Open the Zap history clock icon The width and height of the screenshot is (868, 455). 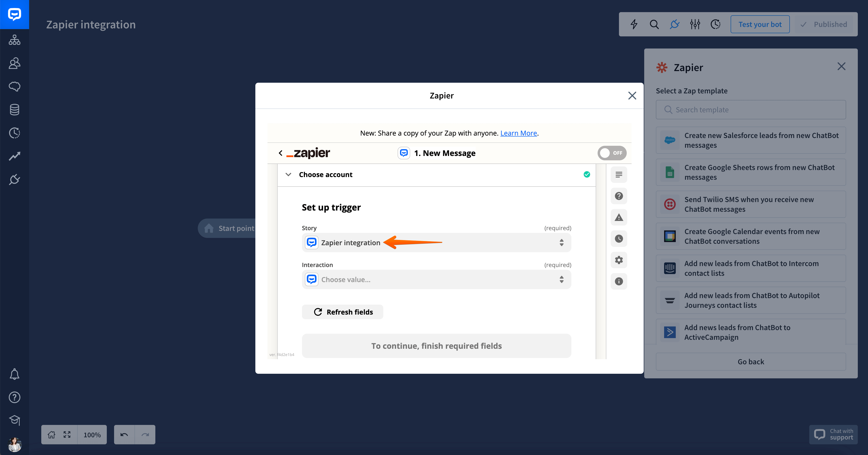coord(619,239)
